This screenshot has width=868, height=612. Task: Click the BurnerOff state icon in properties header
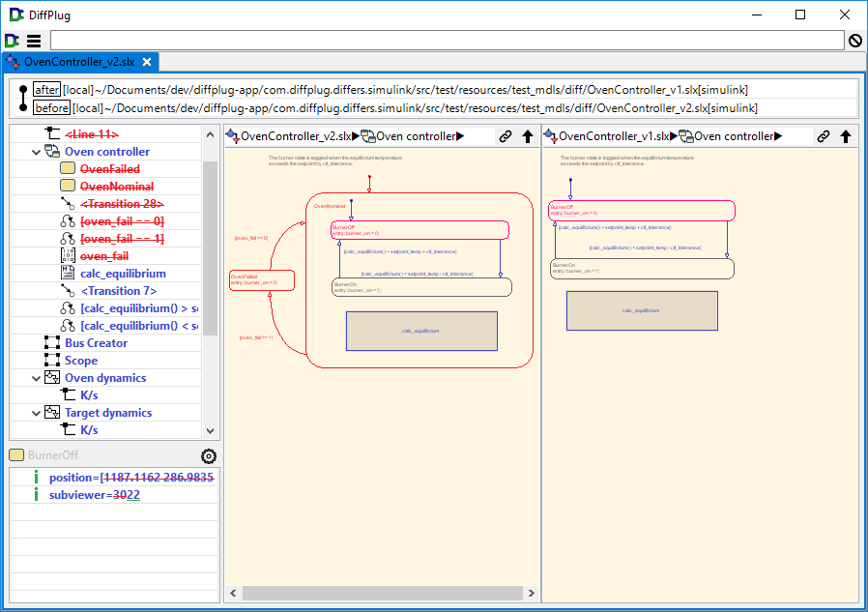pos(16,454)
